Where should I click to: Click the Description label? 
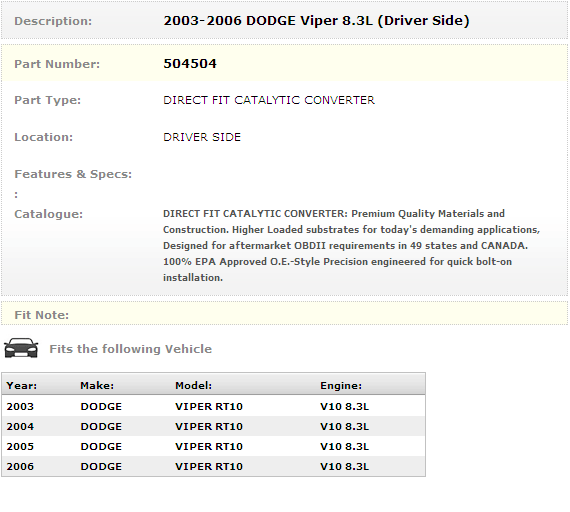[53, 21]
